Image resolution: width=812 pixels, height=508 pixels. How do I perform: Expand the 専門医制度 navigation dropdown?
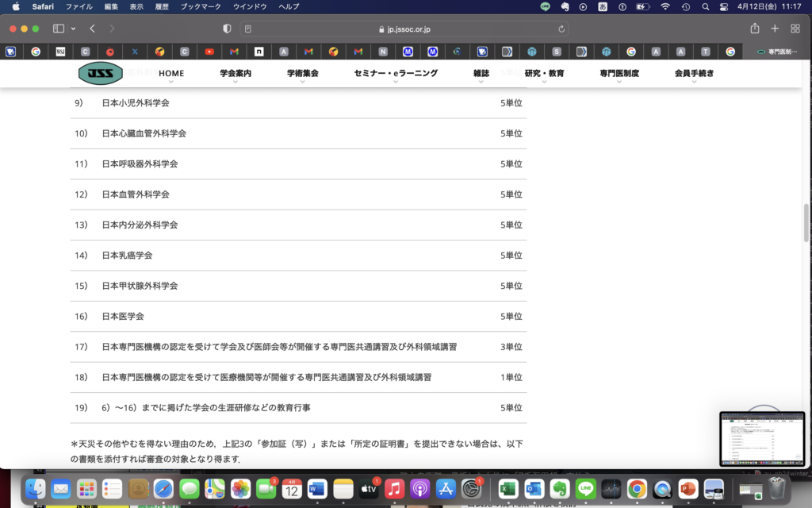coord(619,74)
